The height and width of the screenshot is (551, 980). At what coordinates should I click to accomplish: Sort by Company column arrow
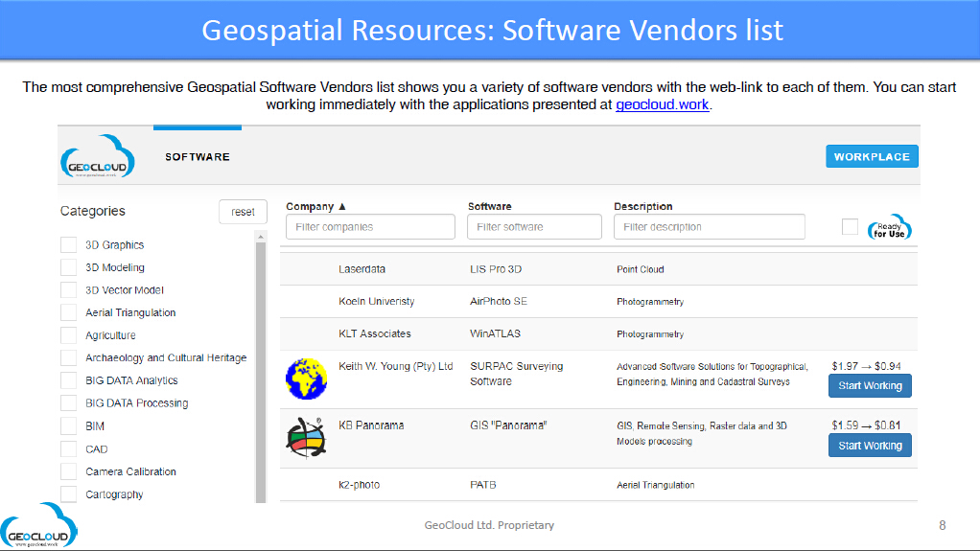342,206
